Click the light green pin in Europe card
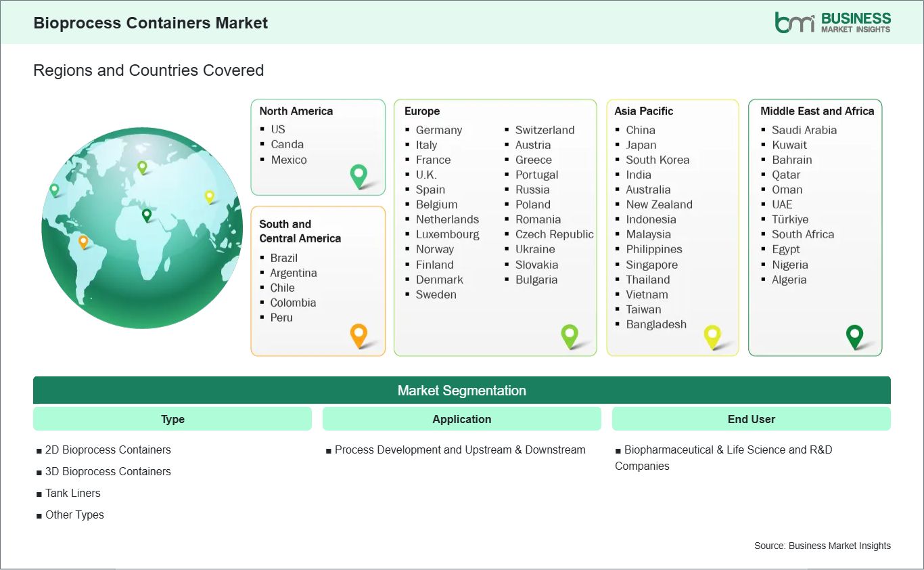This screenshot has height=570, width=924. click(570, 334)
